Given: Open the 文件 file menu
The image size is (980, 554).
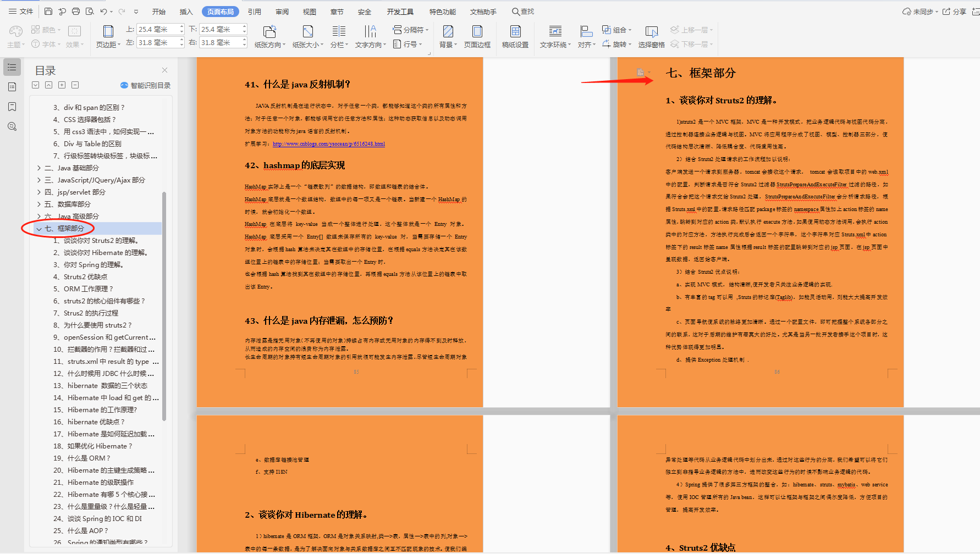Looking at the screenshot, I should 21,12.
